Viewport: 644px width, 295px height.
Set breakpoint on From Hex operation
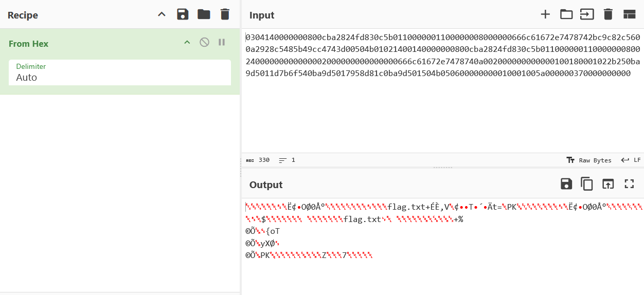(x=222, y=42)
